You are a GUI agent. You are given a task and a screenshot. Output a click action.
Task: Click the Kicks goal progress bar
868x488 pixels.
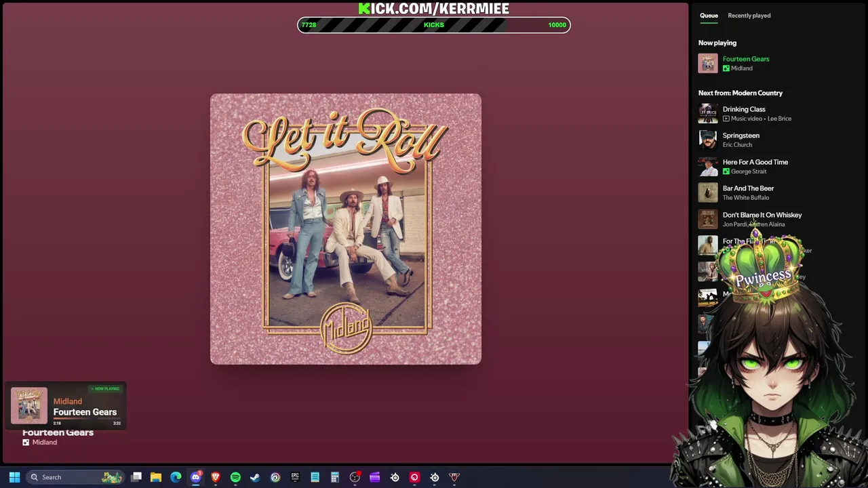pyautogui.click(x=434, y=25)
